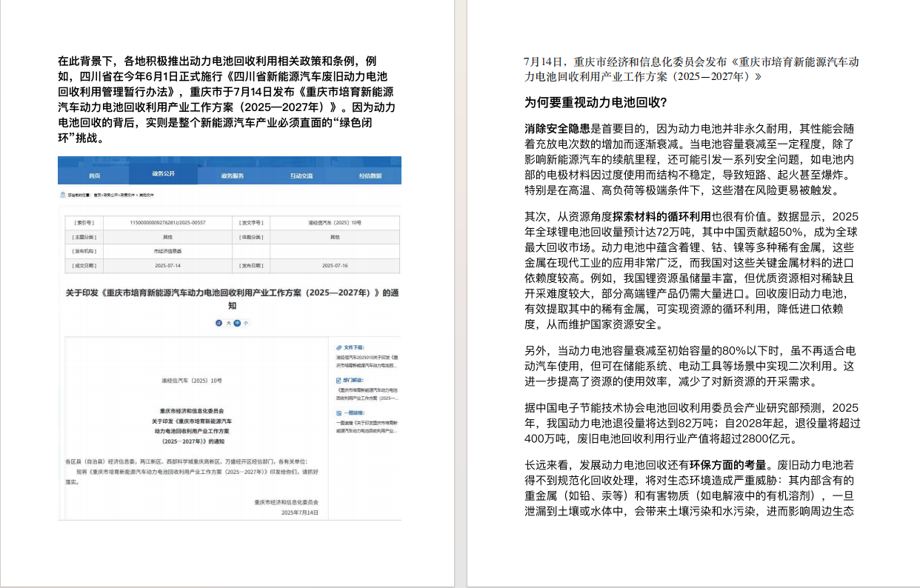Select the 中 font size toggle

coord(237,323)
